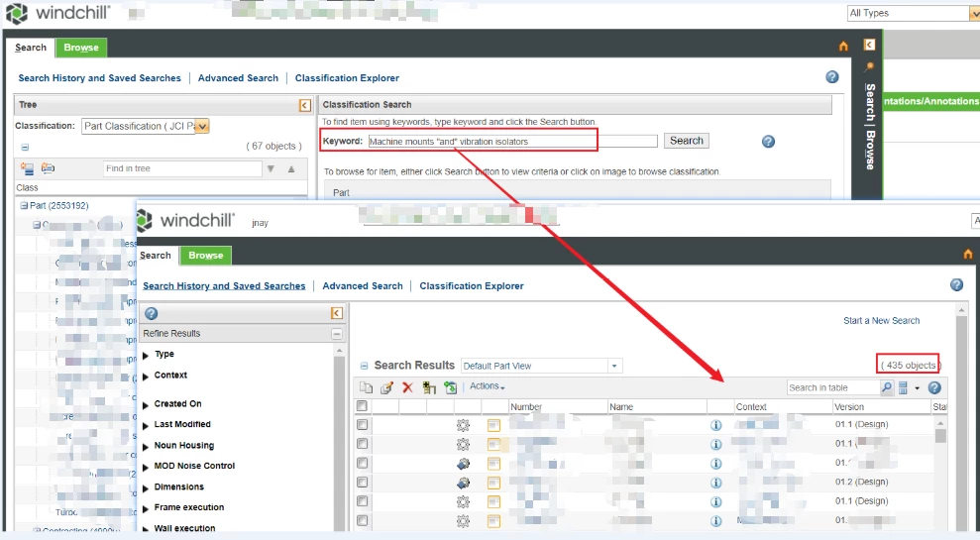This screenshot has width=980, height=540.
Task: Expand the Type refine filter
Action: click(x=146, y=355)
